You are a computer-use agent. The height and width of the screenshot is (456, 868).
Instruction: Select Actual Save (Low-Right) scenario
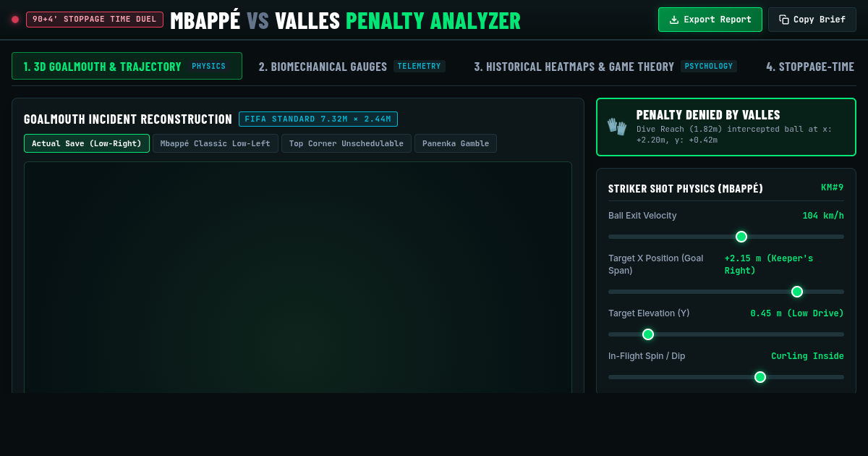pyautogui.click(x=87, y=143)
